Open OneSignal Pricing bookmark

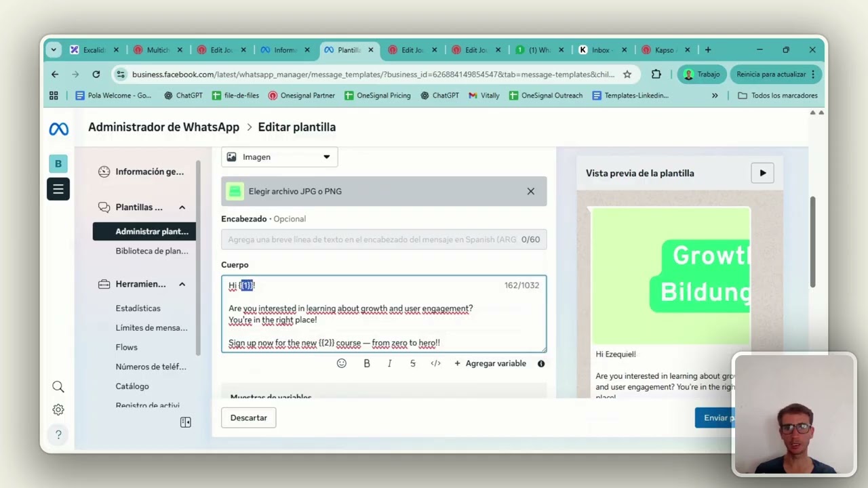coord(377,96)
